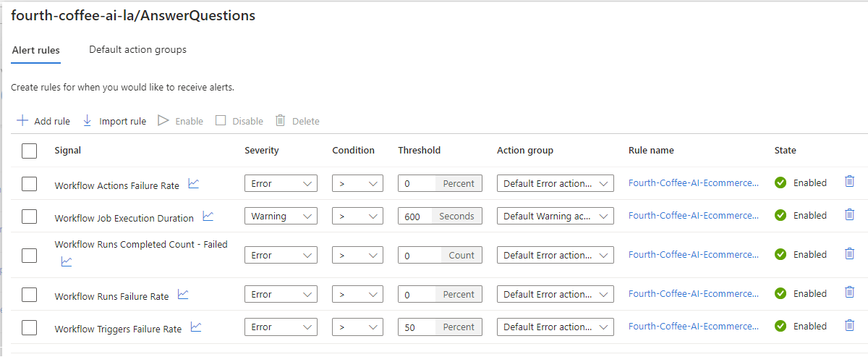Check the Workflow Actions Failure Rate row checkbox
Viewport: 868px width, 357px height.
coord(29,184)
